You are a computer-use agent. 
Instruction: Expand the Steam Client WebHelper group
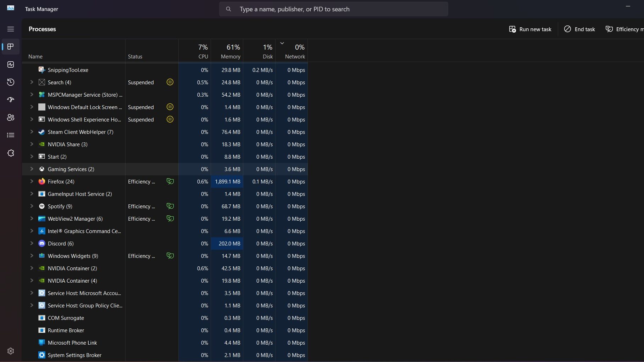[x=32, y=132]
